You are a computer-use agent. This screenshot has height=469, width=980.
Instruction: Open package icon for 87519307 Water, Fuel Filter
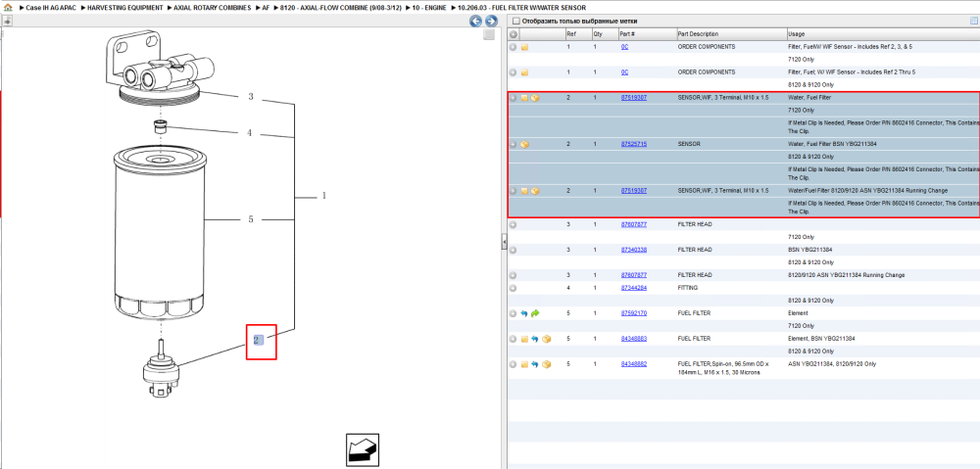click(536, 98)
